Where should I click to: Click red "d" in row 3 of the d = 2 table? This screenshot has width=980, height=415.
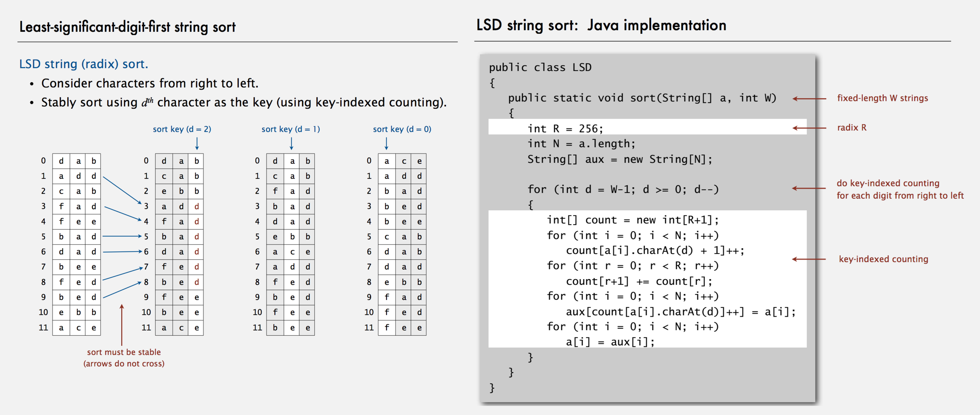[x=197, y=206]
